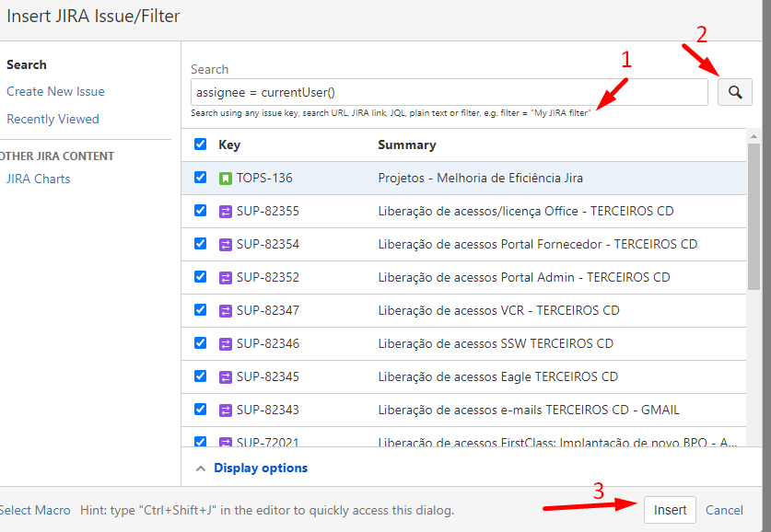Image resolution: width=771 pixels, height=532 pixels.
Task: Click the issue type icon for SUP-82355
Action: [225, 211]
